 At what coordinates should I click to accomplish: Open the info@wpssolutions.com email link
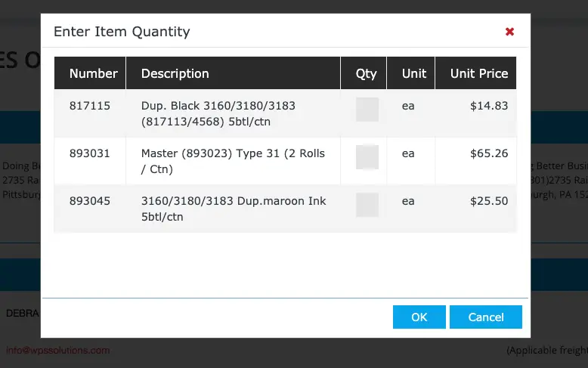58,351
